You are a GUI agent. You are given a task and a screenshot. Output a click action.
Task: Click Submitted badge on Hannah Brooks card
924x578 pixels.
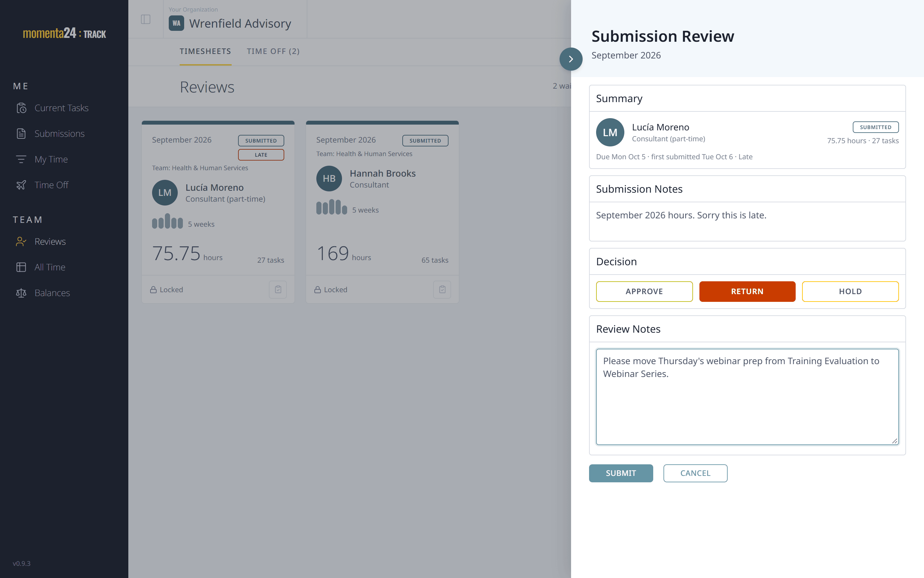click(x=425, y=141)
